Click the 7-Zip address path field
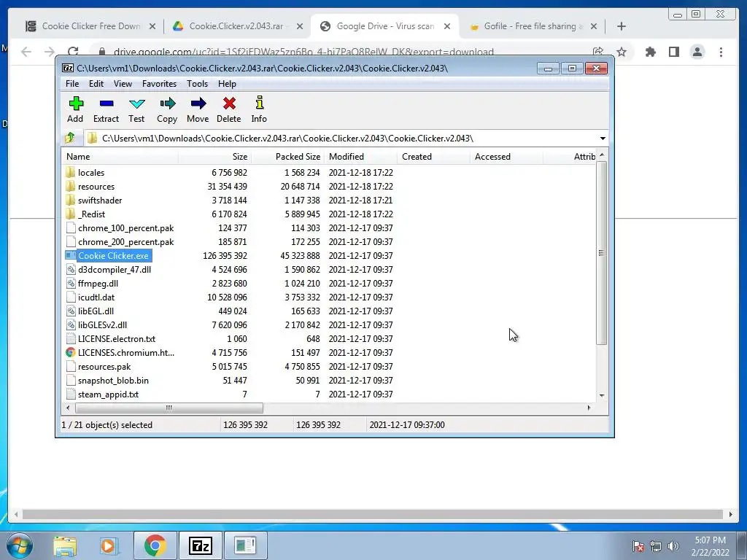 pyautogui.click(x=341, y=138)
